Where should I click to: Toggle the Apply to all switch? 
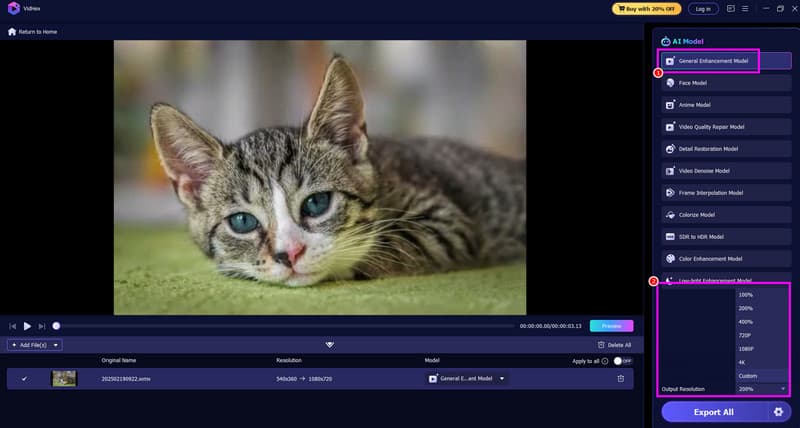coord(622,361)
